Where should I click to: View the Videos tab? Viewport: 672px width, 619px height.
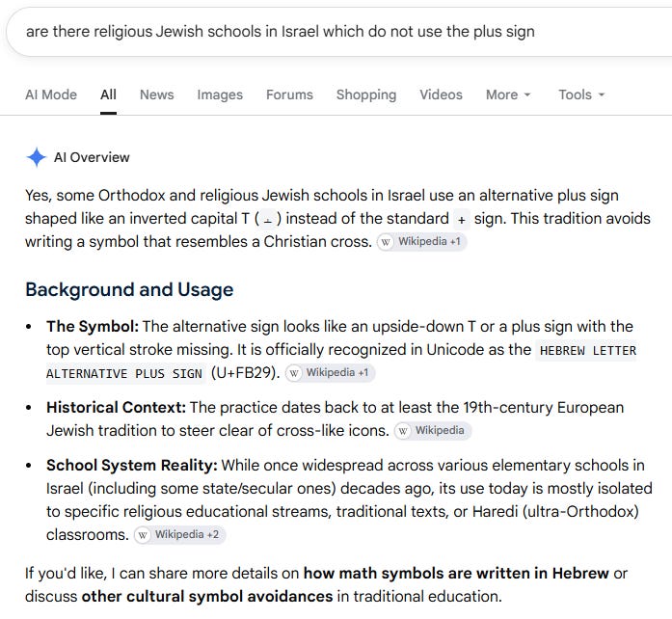point(441,94)
